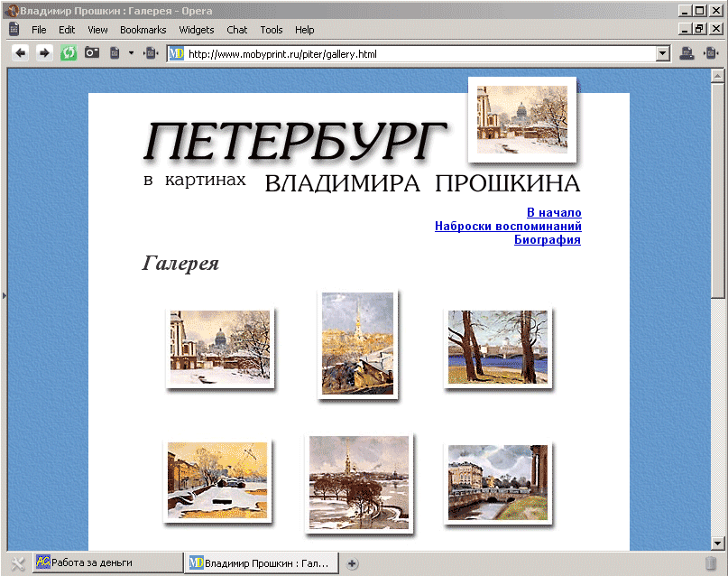Add a new tab with the plus button
728x576 pixels.
click(352, 563)
